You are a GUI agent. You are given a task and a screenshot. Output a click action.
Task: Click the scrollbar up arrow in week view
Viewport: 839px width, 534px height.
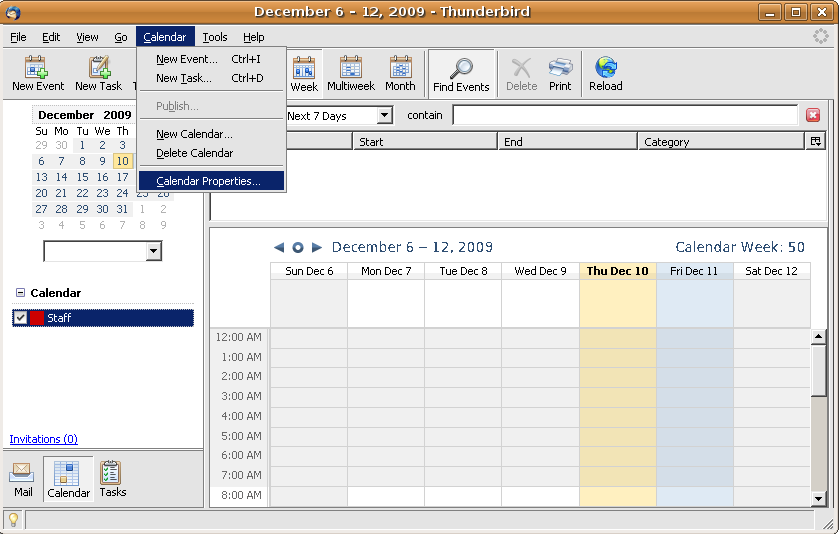coord(818,337)
